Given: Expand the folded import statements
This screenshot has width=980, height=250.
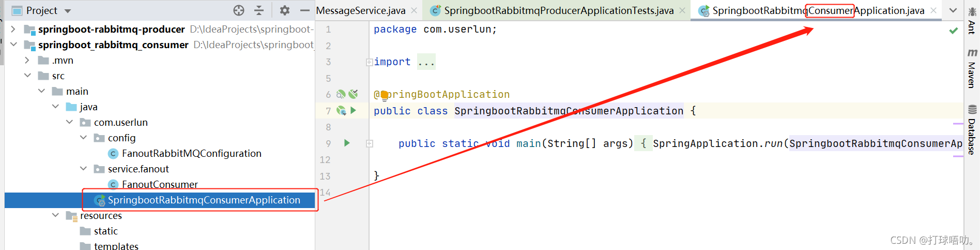Looking at the screenshot, I should point(369,62).
